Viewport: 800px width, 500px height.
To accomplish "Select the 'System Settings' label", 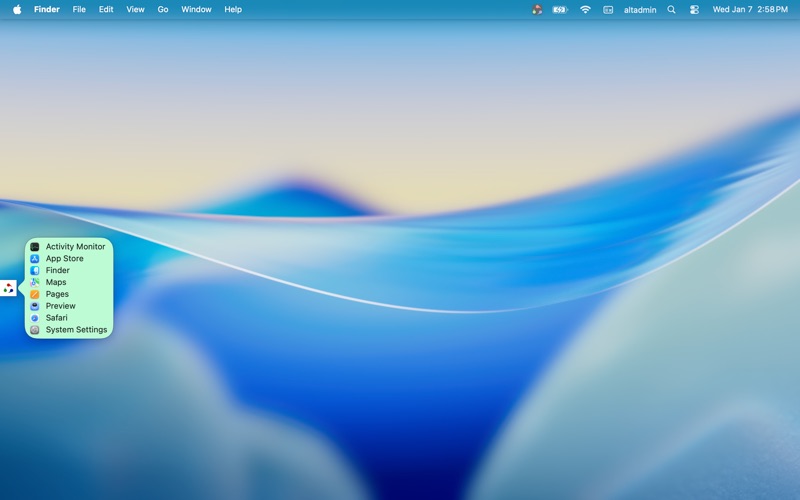I will tap(77, 330).
